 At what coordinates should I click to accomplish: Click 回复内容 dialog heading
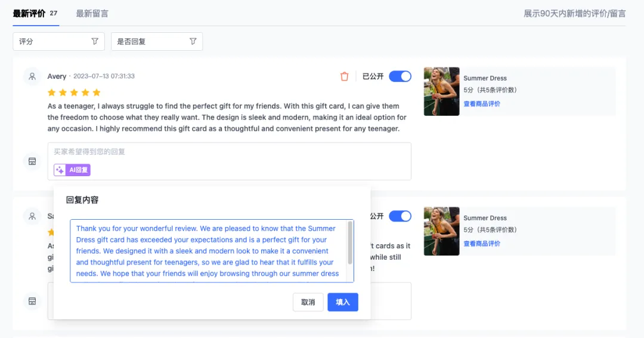pos(82,200)
